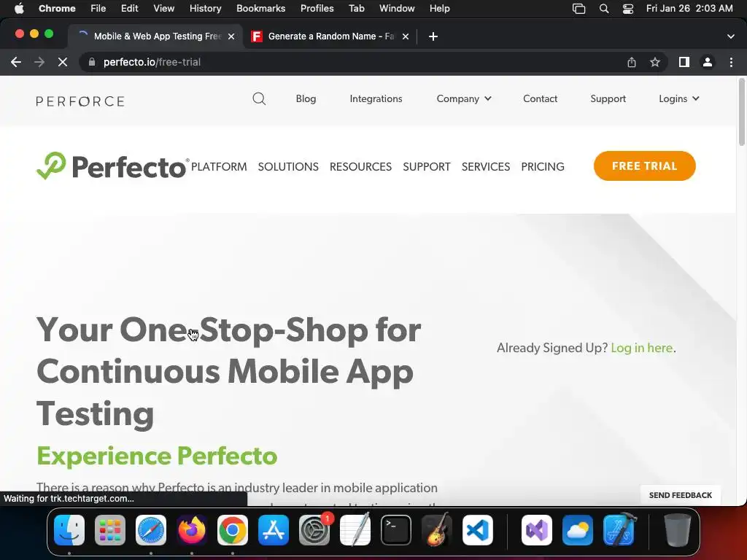Expand the Logins dropdown

(679, 99)
